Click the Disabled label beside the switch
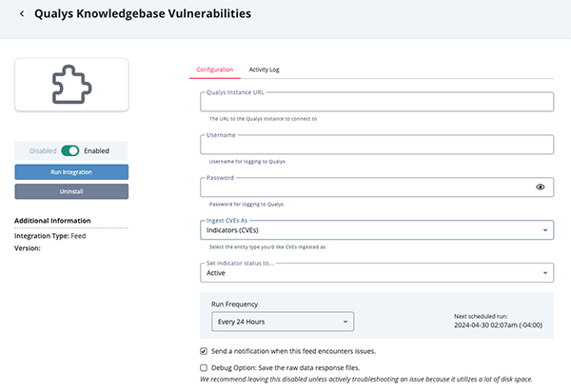 [43, 150]
